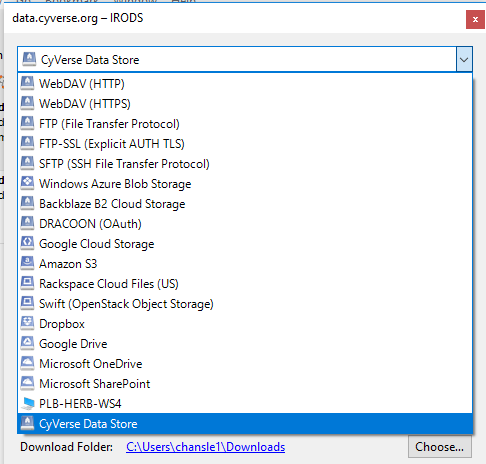Screen dimensions: 486x464
Task: Click the CyVerse Data Store combo box field
Action: click(x=245, y=59)
